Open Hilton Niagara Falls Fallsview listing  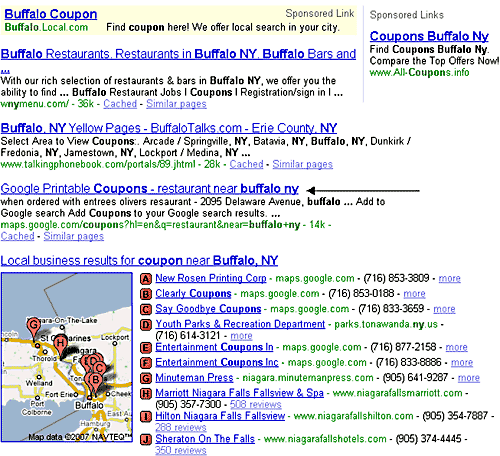220,416
